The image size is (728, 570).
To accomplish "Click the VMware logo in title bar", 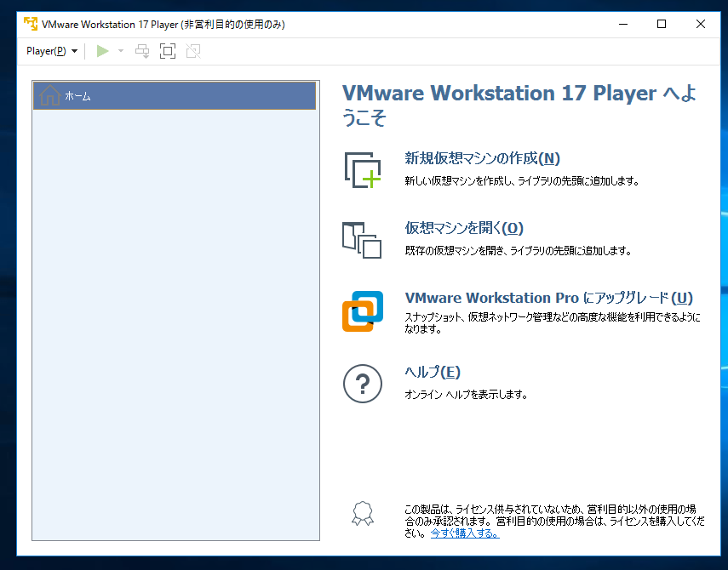I will click(x=31, y=24).
